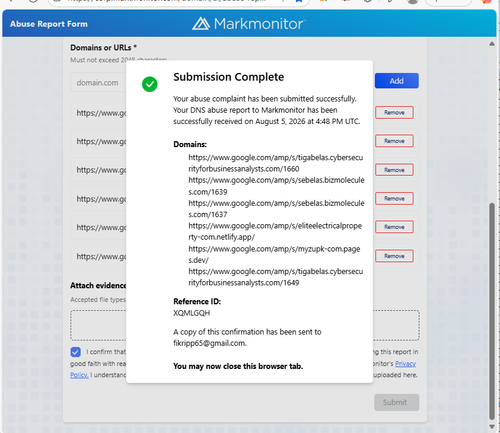Screen dimensions: 500x433
Task: Remove the fourth URL entry
Action: tap(394, 198)
